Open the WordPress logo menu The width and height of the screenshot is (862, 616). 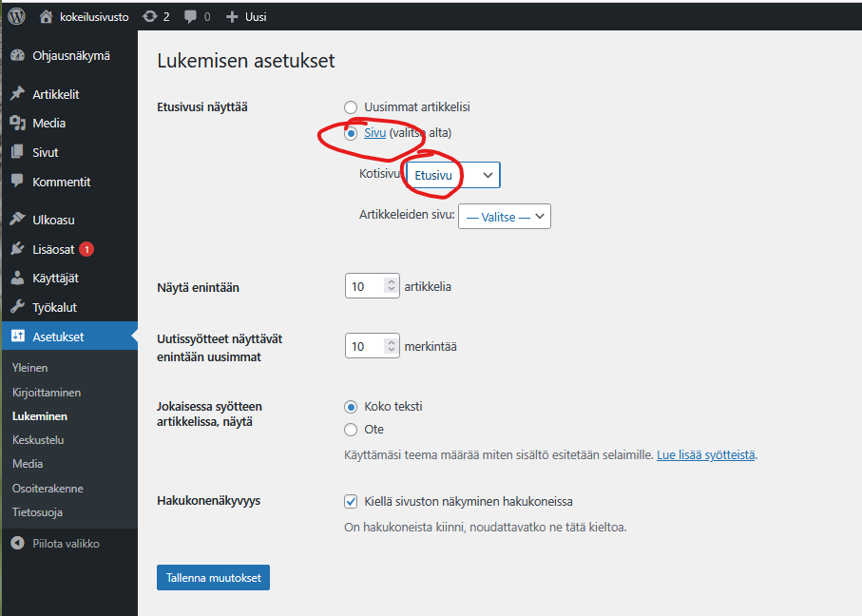coord(16,16)
